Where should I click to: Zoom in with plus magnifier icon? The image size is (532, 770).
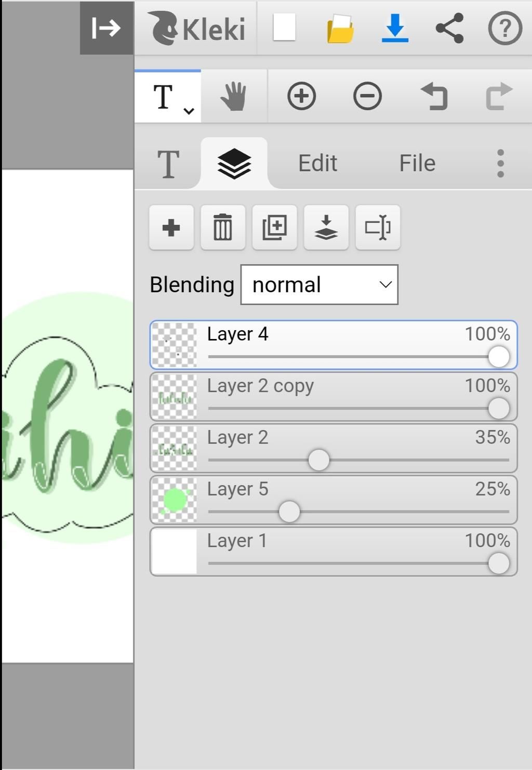pos(301,96)
